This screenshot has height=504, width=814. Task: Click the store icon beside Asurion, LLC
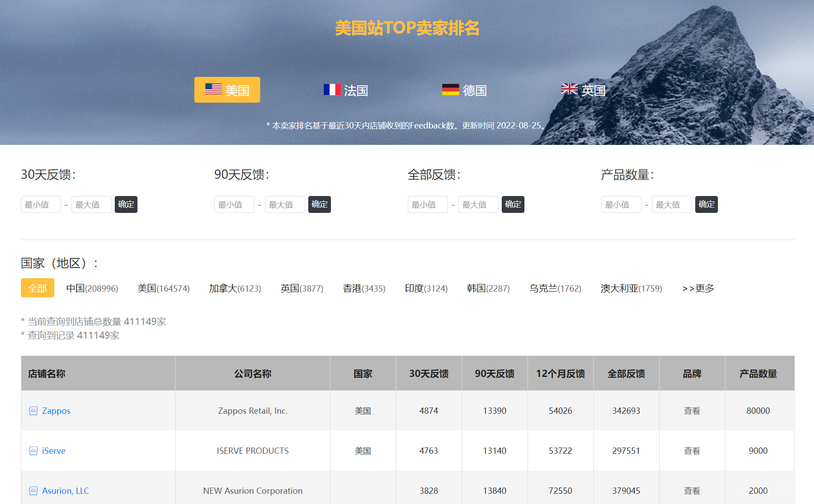[x=33, y=491]
